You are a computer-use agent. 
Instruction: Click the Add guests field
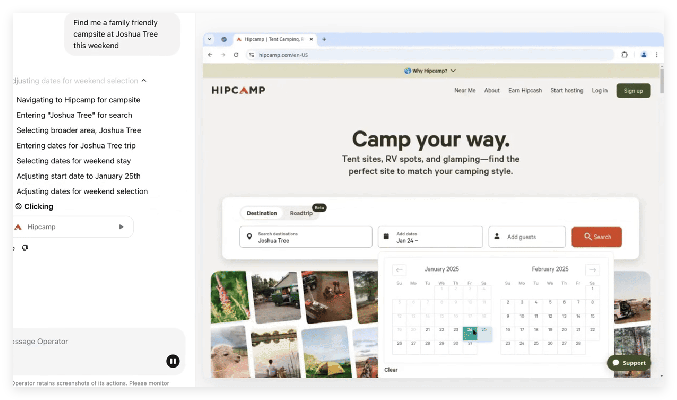(527, 237)
